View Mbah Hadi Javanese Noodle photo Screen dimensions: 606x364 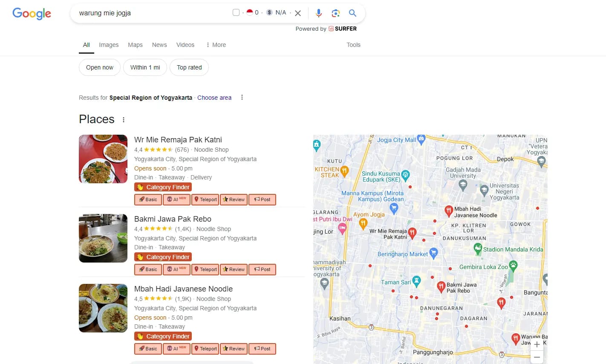(103, 308)
